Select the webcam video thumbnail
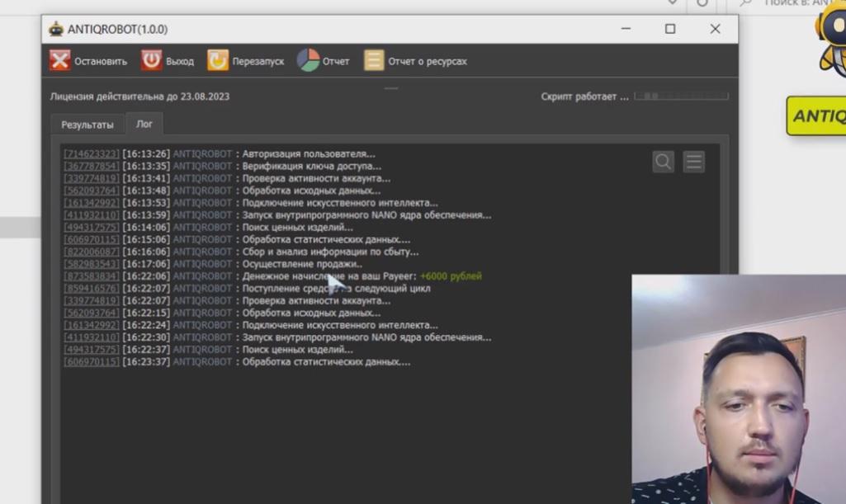The width and height of the screenshot is (846, 504). pos(739,389)
